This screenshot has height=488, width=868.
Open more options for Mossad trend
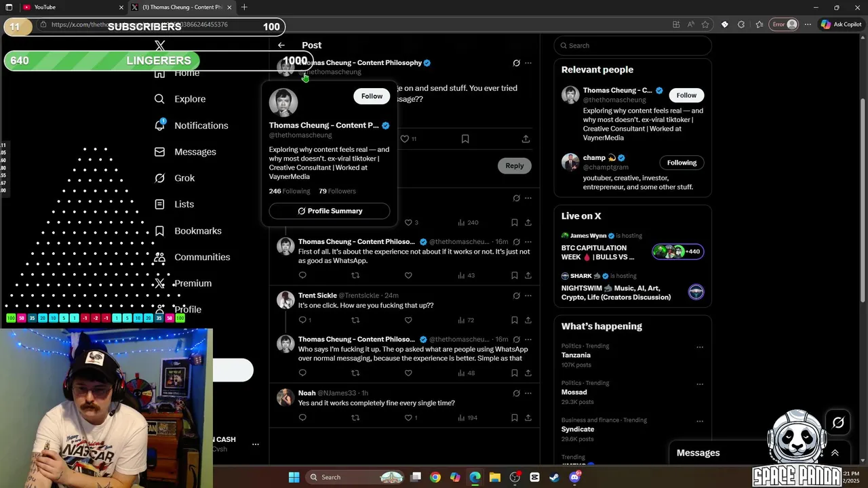point(700,384)
